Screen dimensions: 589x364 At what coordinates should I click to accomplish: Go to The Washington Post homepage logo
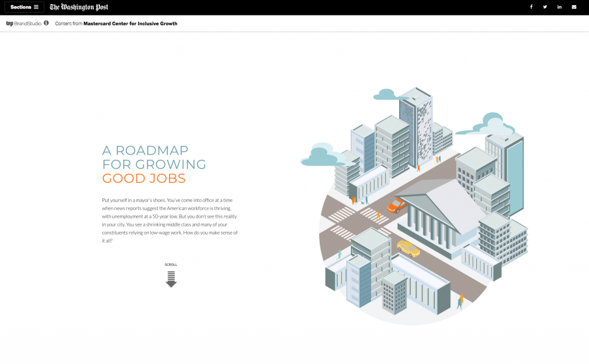[79, 7]
